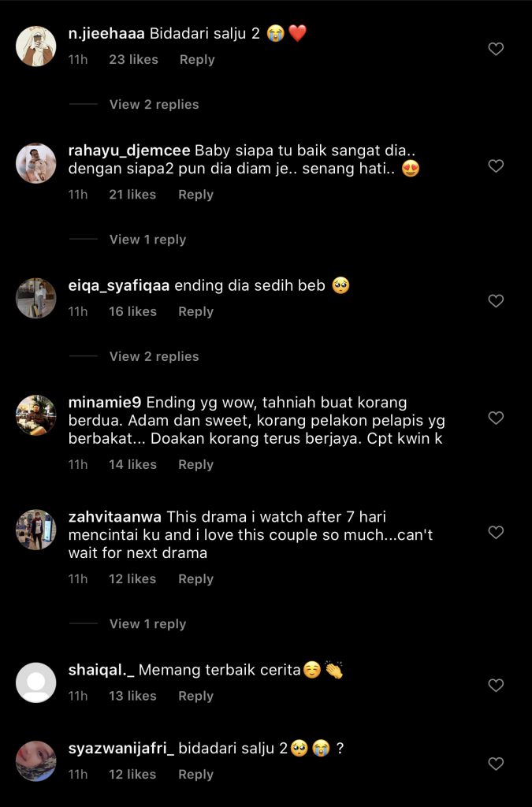532x807 pixels.
Task: Like n.jieehaaa's comment with heart icon
Action: pos(496,49)
